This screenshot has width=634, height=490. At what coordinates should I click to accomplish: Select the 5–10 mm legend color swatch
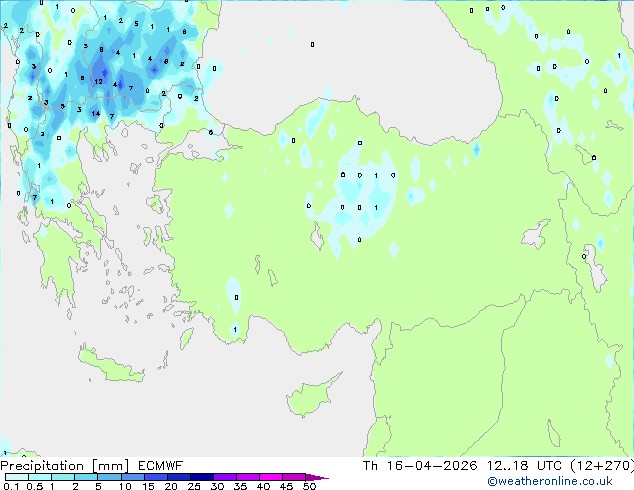click(x=109, y=477)
